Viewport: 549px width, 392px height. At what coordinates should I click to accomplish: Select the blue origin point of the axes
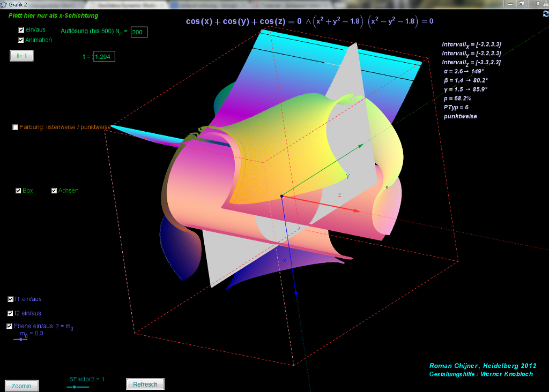tap(281, 196)
